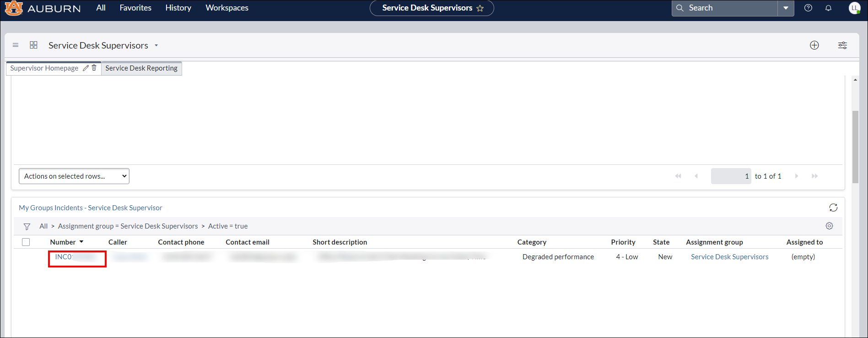This screenshot has width=868, height=338.
Task: Open dashboard settings sliders icon
Action: pos(842,45)
